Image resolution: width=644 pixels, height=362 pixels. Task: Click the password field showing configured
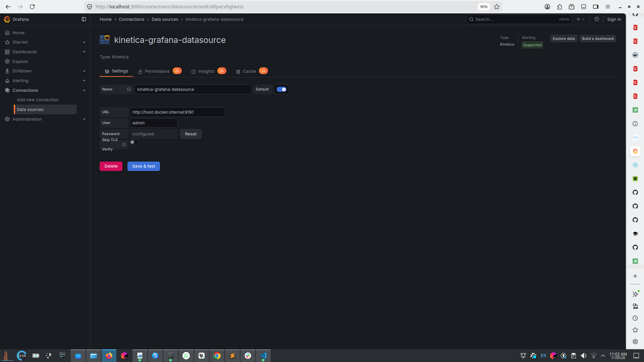(154, 134)
